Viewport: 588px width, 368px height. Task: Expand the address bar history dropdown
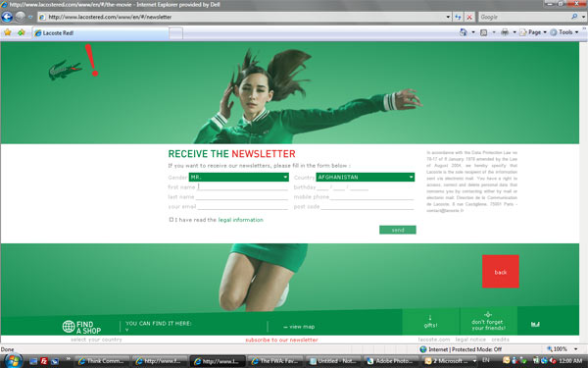tap(448, 17)
